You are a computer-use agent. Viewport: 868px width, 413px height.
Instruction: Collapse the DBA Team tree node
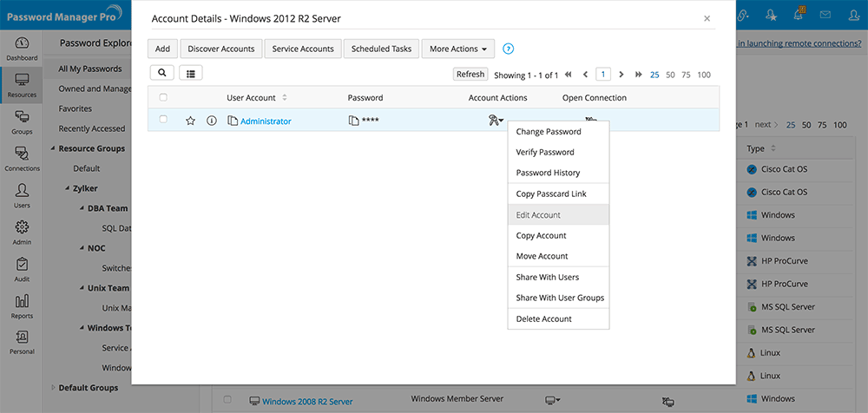[x=82, y=208]
